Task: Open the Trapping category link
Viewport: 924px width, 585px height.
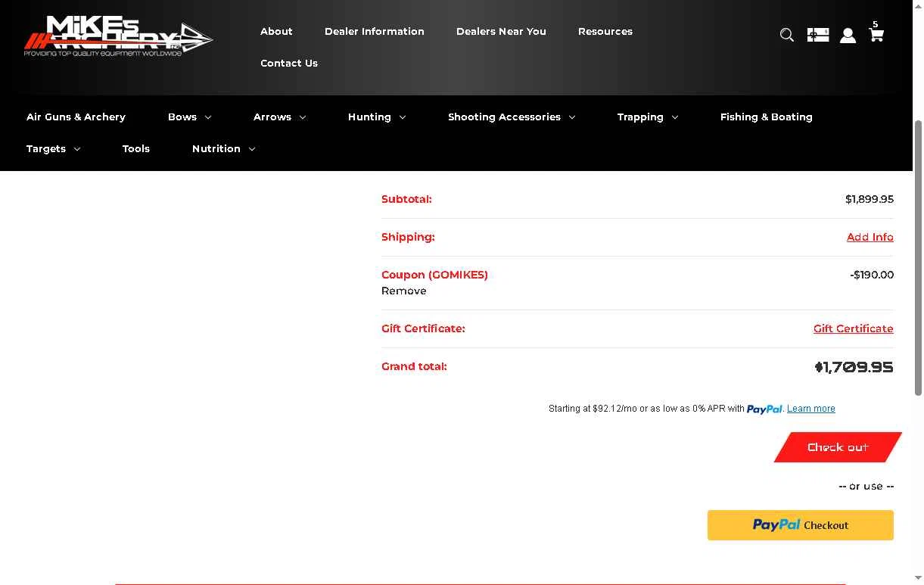Action: tap(640, 117)
